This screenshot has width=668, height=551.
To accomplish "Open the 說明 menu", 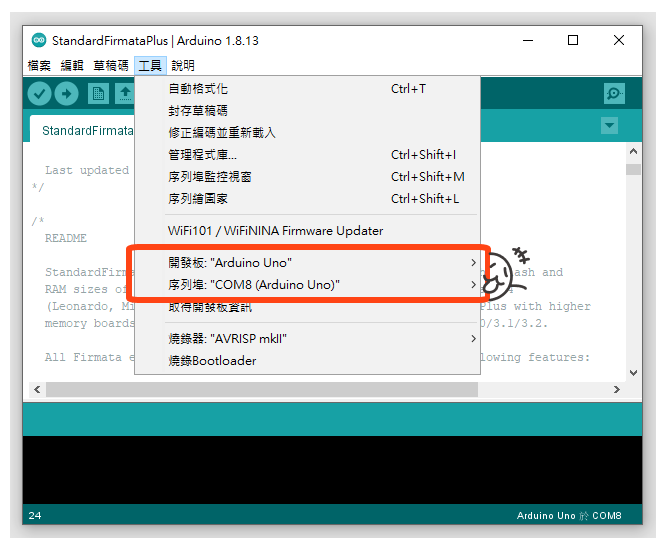I will (x=183, y=66).
